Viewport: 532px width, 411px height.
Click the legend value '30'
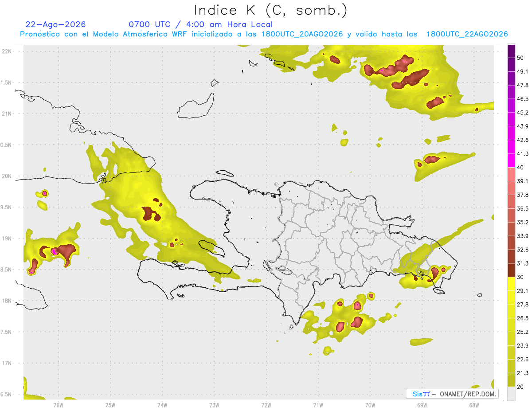pos(521,277)
